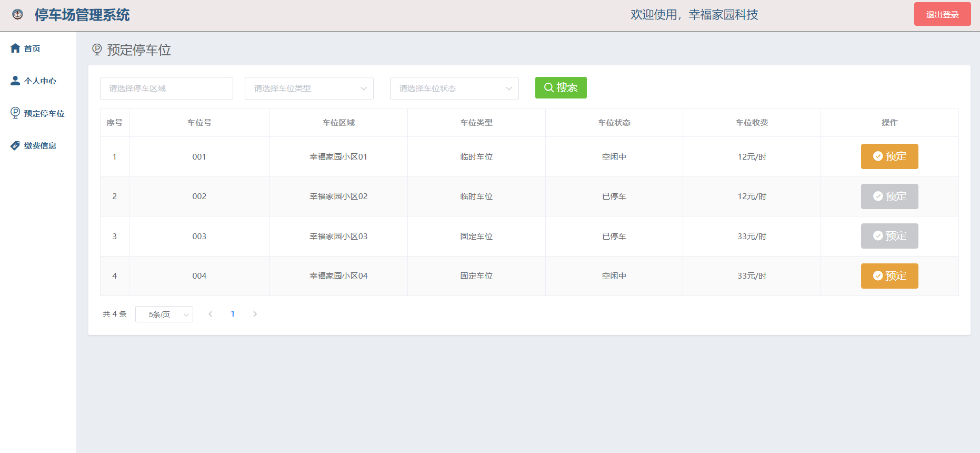Click the 共 4 条 total count
980x453 pixels.
coord(115,314)
